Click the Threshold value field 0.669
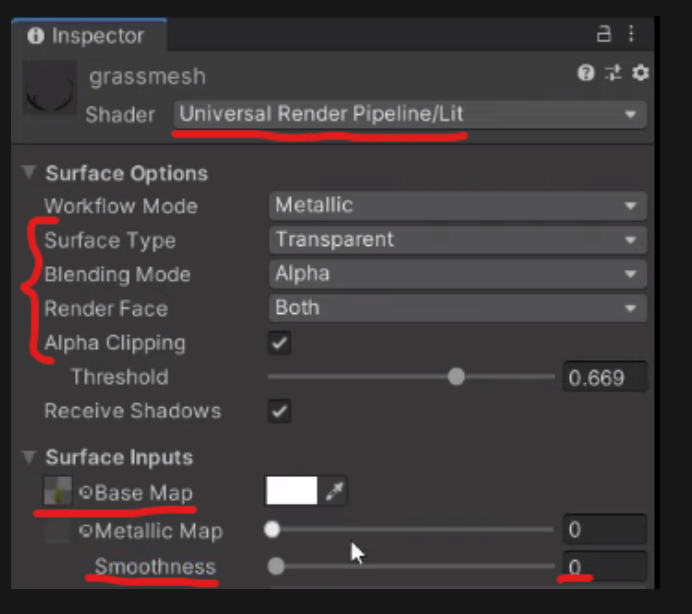692x614 pixels. (605, 377)
